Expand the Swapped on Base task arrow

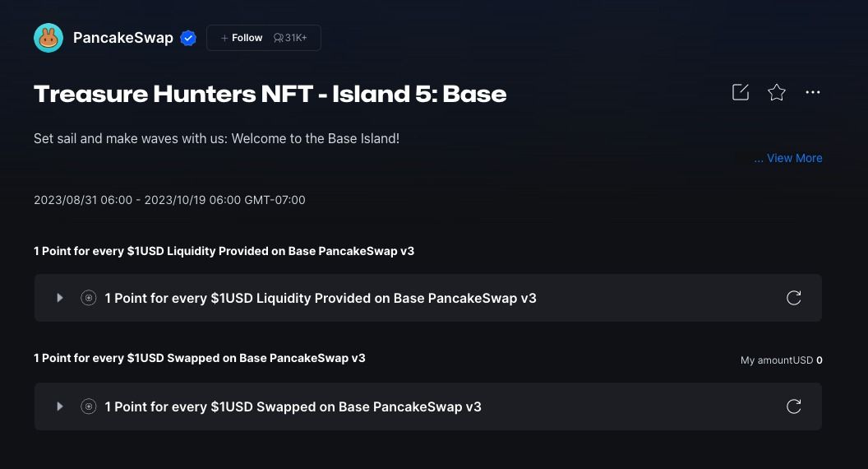click(60, 406)
